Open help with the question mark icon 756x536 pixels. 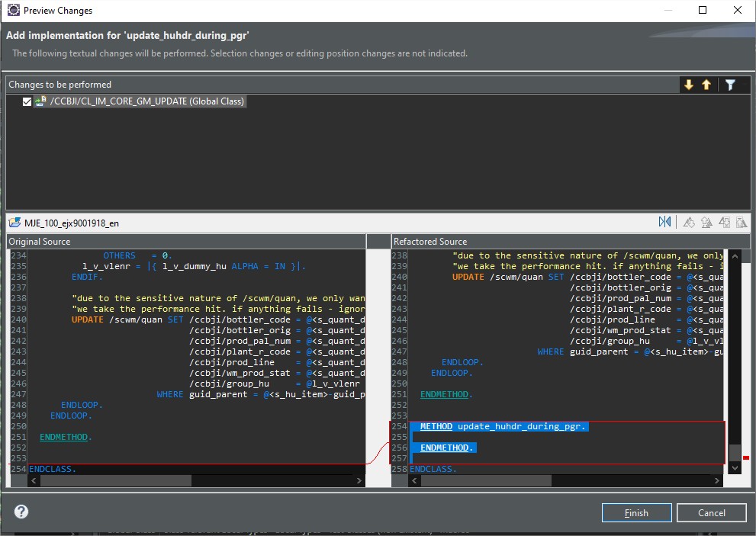21,512
